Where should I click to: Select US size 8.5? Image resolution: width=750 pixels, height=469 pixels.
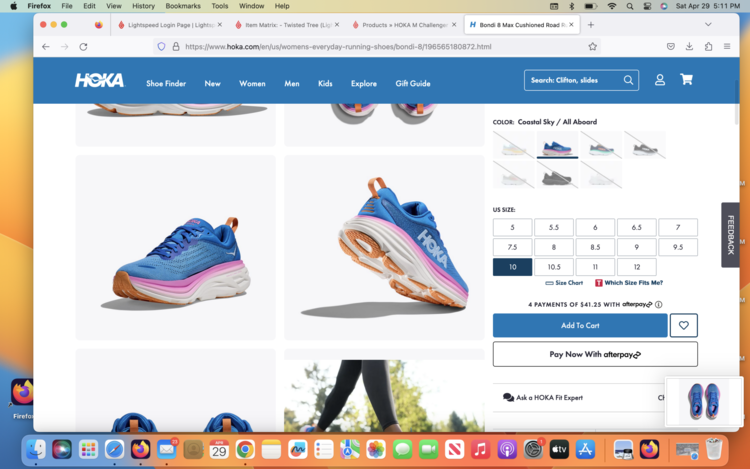(x=595, y=247)
